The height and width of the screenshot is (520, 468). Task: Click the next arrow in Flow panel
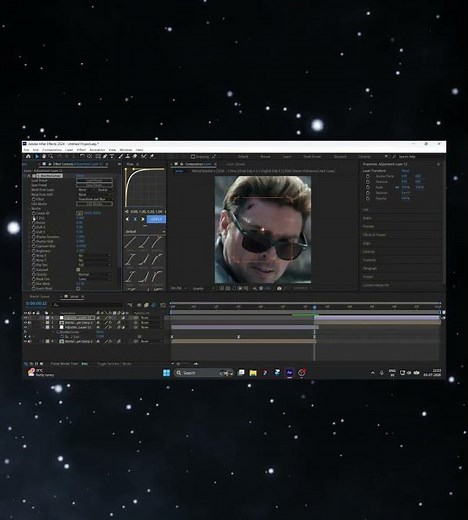(x=143, y=219)
